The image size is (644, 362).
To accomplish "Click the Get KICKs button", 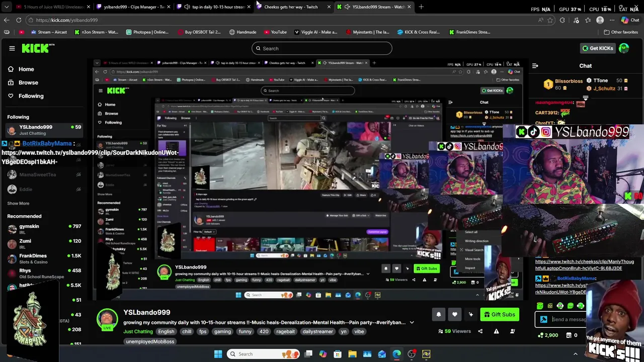I will pos(598,48).
